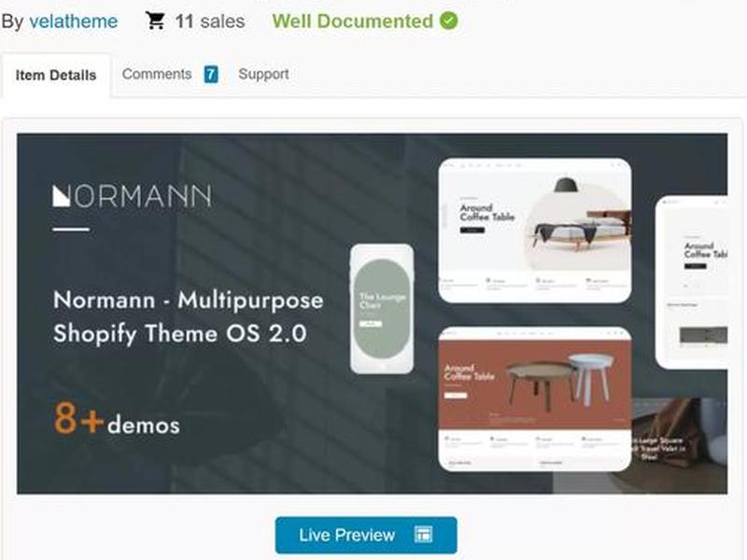
Task: Click the lamp image in the bed demo
Action: tap(566, 184)
